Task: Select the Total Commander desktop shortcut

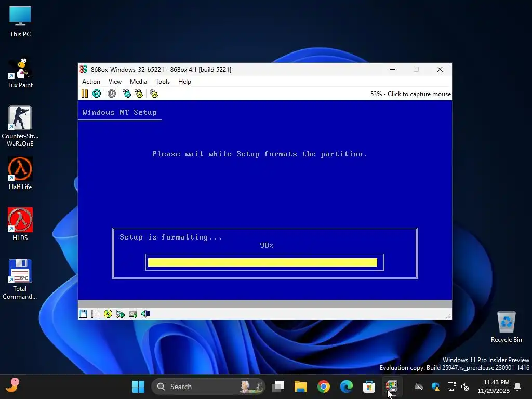Action: [20, 280]
